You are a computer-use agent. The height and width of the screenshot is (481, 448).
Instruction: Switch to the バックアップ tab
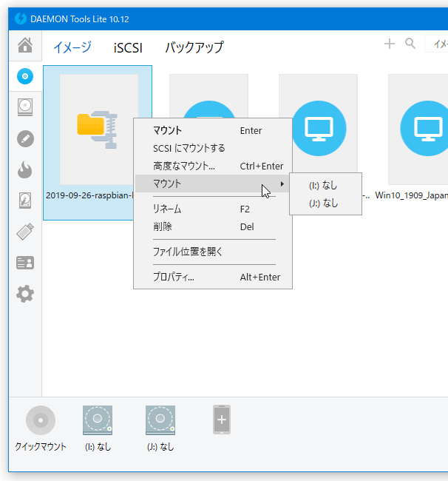point(194,47)
